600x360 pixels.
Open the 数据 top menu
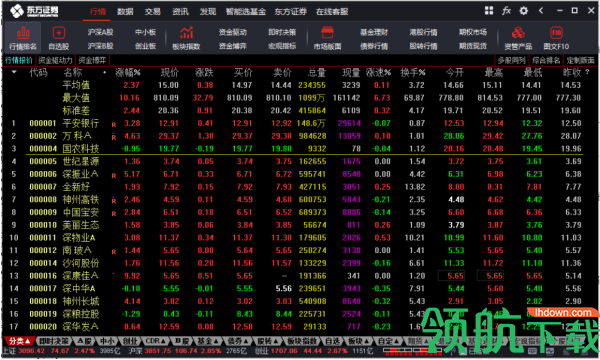pos(125,11)
